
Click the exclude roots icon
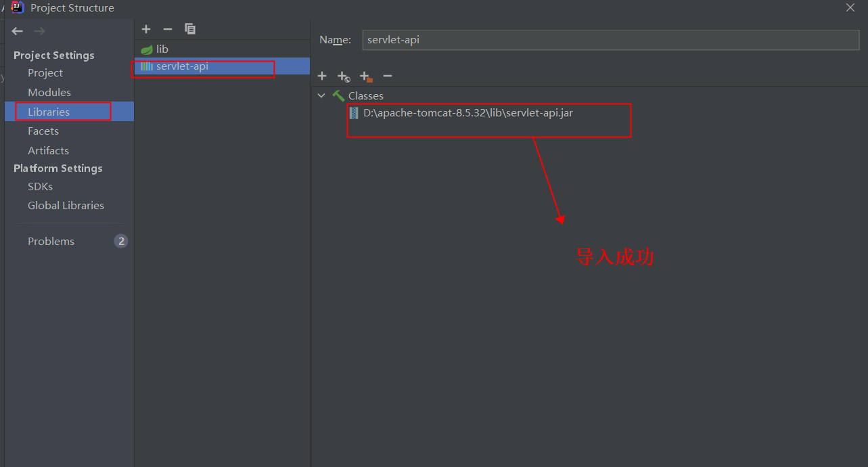[x=366, y=76]
